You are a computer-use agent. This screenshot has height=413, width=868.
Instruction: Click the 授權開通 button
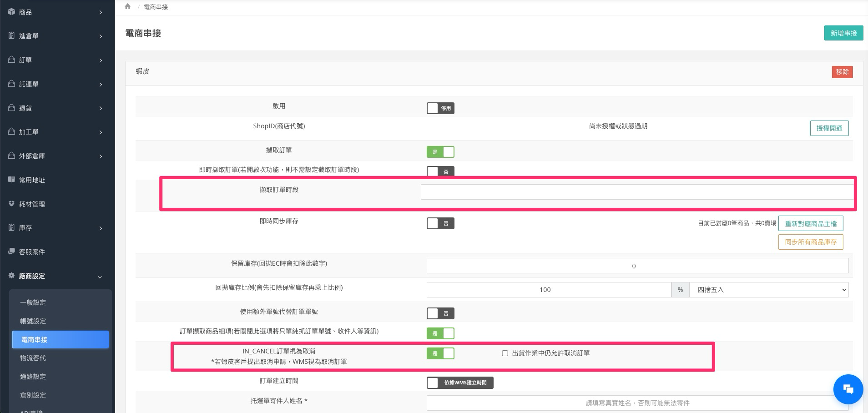tap(829, 128)
